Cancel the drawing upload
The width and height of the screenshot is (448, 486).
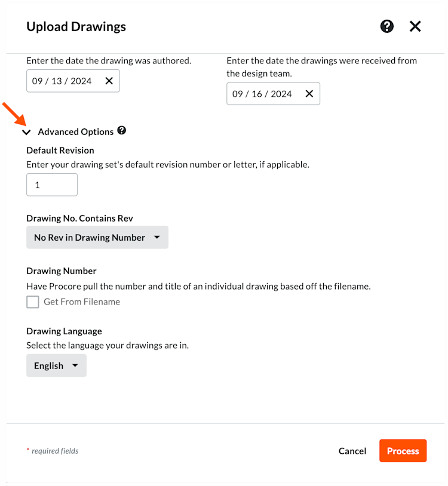point(352,451)
